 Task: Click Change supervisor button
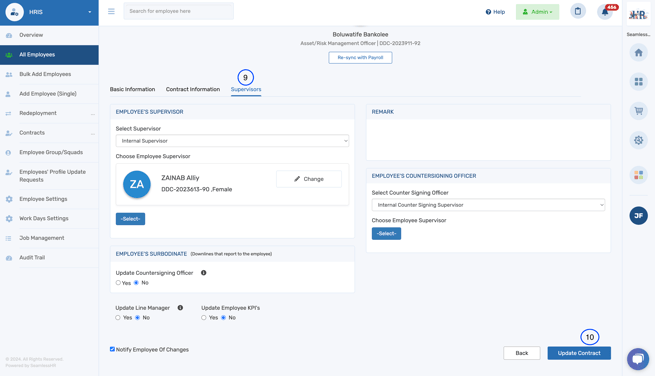[x=309, y=179]
